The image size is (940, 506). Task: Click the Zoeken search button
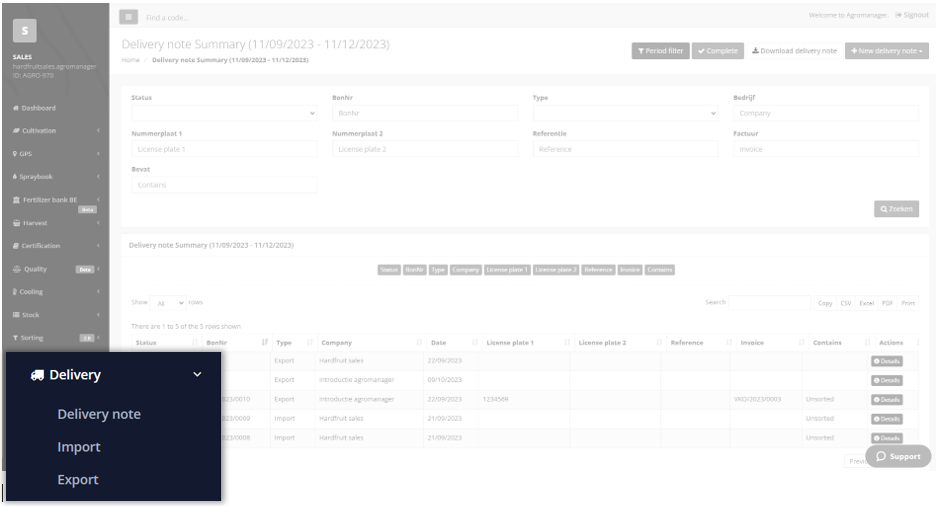coord(896,209)
